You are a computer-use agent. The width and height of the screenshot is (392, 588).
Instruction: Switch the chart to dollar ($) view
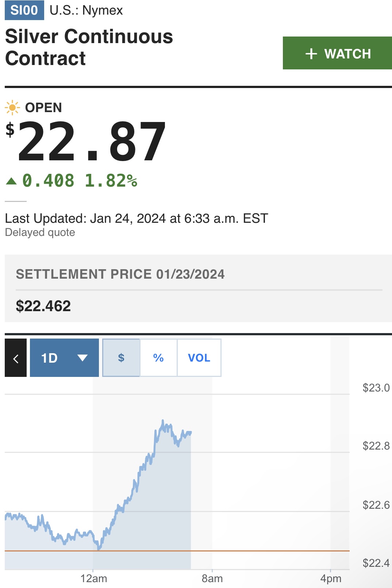121,358
